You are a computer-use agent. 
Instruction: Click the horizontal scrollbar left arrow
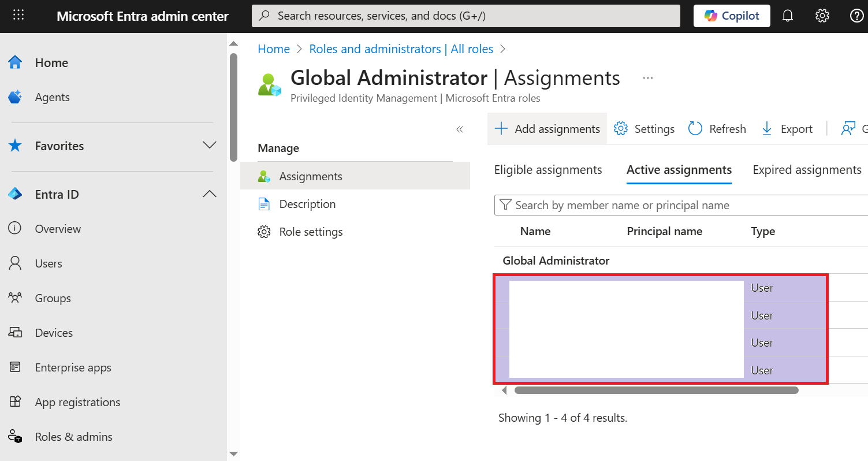tap(504, 391)
